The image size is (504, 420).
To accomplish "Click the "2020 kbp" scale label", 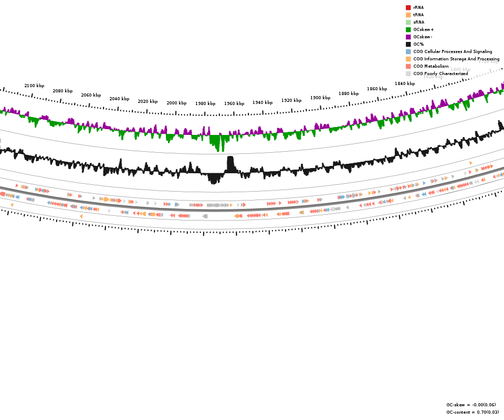I will (148, 101).
